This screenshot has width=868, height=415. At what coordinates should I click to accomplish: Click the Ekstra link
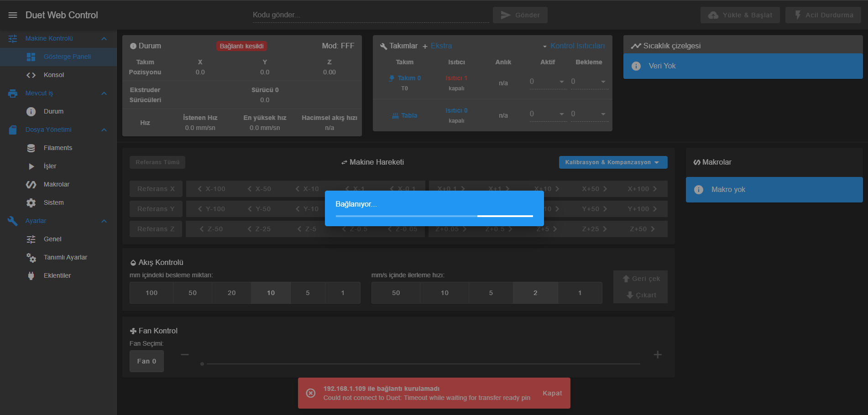click(x=441, y=46)
